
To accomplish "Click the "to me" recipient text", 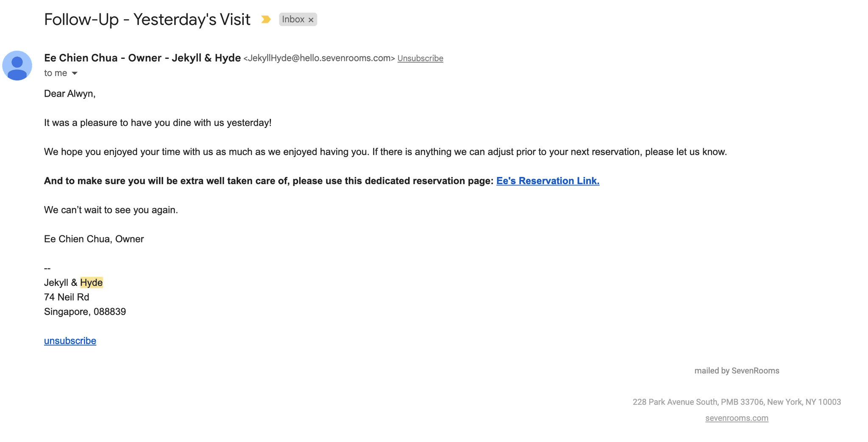I will [x=56, y=73].
